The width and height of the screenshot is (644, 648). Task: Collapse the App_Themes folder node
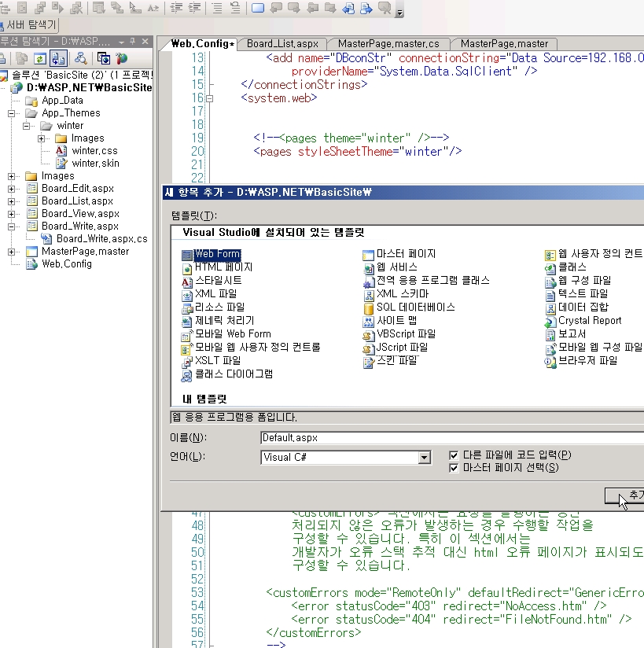click(x=12, y=113)
